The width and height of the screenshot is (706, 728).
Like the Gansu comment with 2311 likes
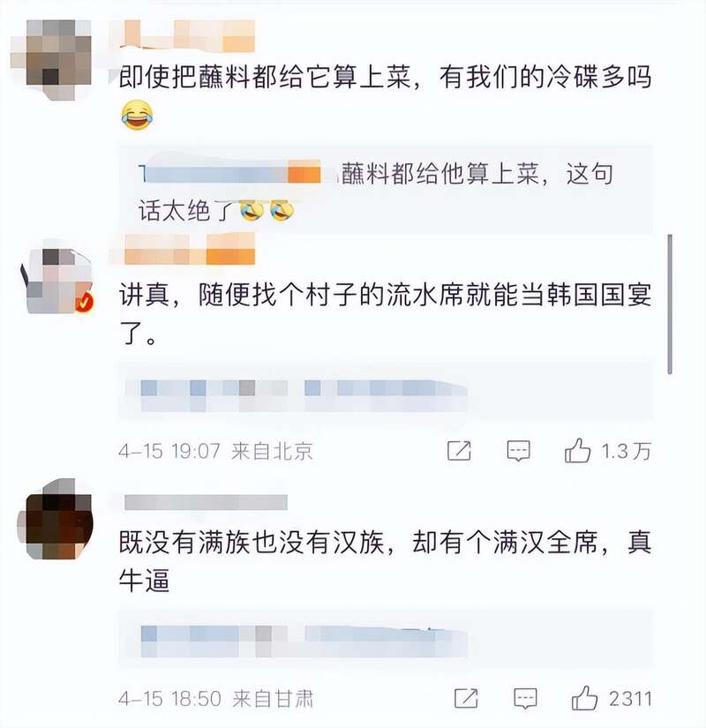pos(584,698)
